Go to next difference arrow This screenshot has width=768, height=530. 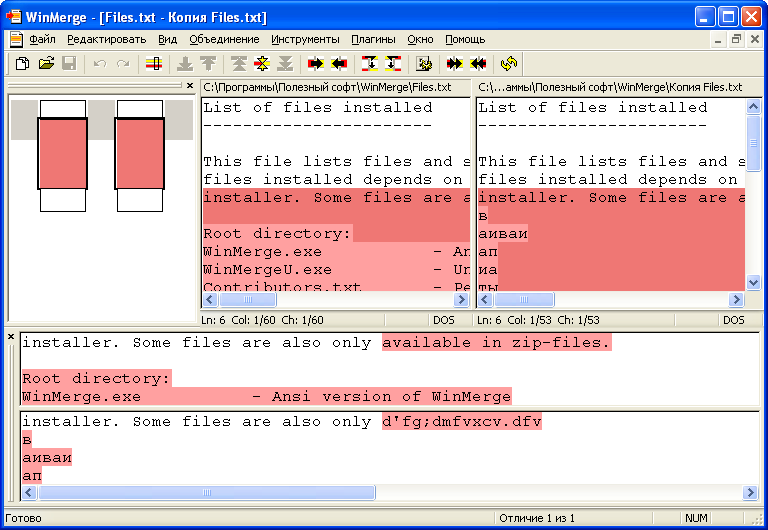[185, 64]
